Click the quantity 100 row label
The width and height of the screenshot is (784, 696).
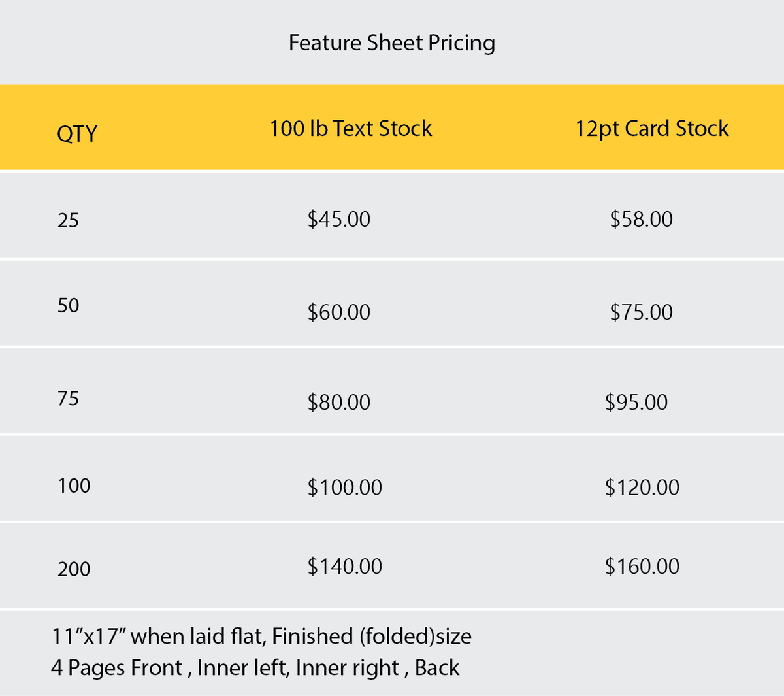coord(74,486)
